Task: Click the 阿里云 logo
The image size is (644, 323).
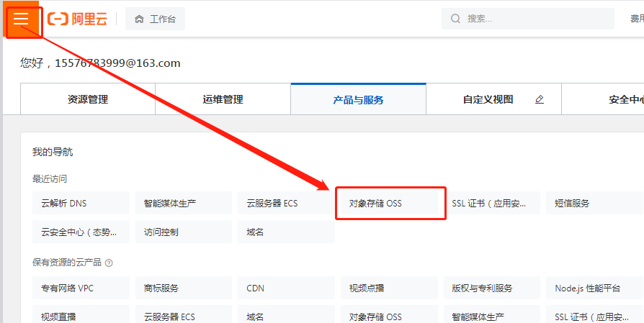Action: click(77, 19)
